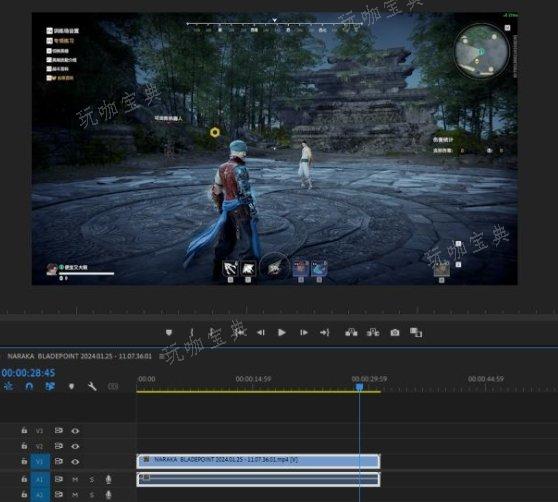Viewport: 558px width, 502px height.
Task: Toggle lock on track A2
Action: tap(24, 494)
